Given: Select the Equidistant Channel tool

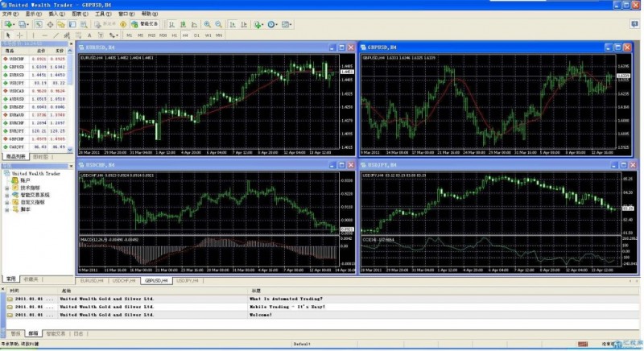Looking at the screenshot, I should [x=67, y=35].
